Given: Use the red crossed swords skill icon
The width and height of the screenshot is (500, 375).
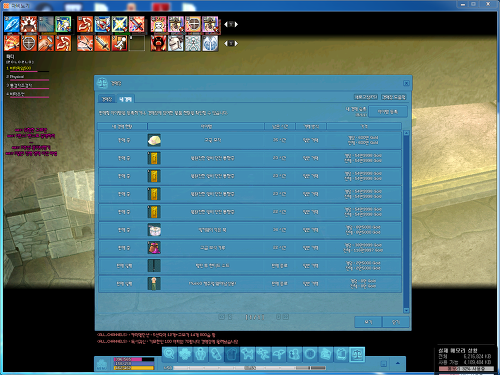Looking at the screenshot, I should pos(137,24).
